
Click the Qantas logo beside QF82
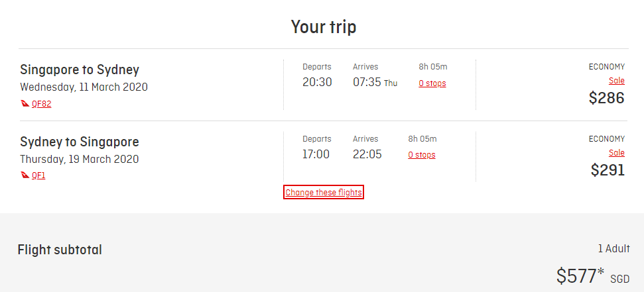[25, 104]
